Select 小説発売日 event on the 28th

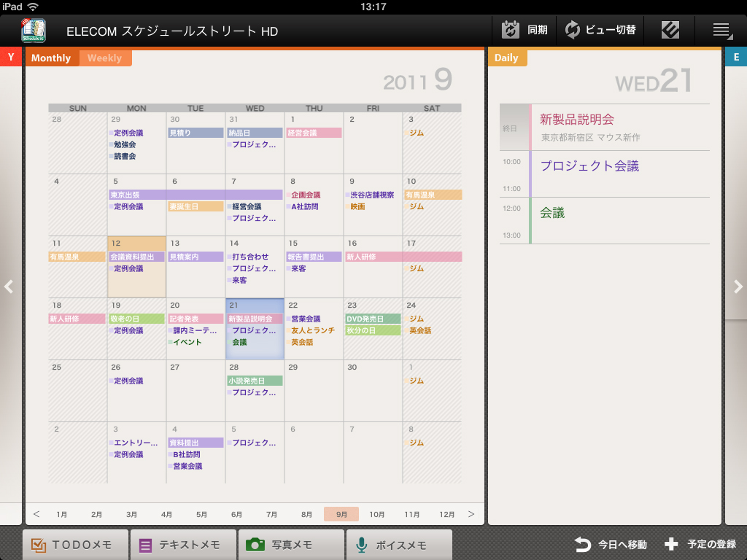point(255,381)
